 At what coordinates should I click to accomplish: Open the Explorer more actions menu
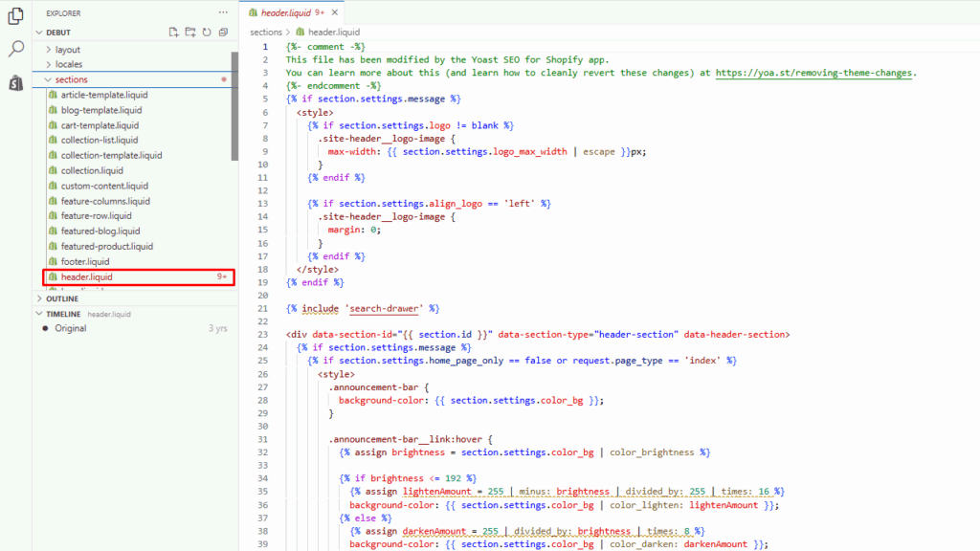(x=223, y=12)
